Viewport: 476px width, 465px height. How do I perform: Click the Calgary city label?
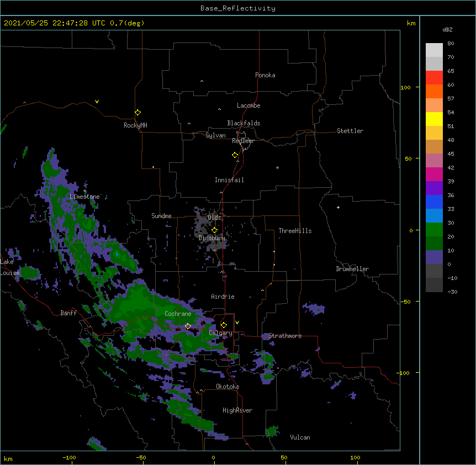220,333
